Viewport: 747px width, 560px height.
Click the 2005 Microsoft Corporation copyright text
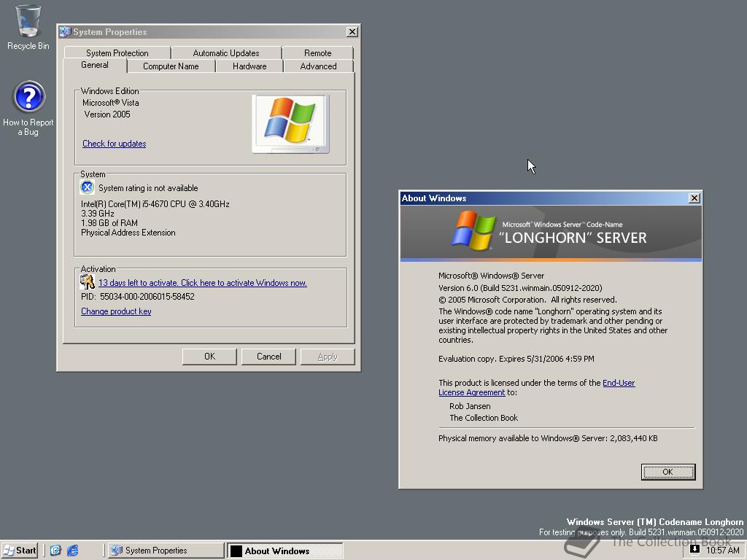tap(527, 300)
